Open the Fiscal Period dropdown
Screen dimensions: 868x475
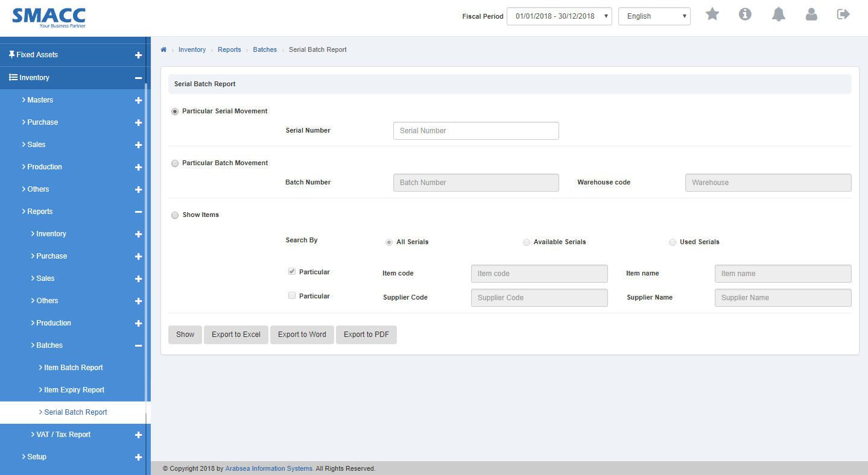click(x=559, y=16)
